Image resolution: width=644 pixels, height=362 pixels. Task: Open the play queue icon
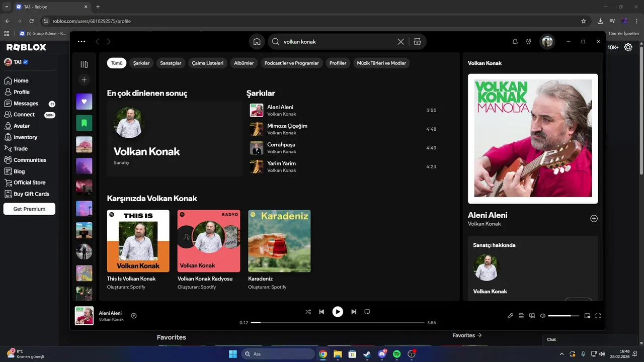(521, 316)
